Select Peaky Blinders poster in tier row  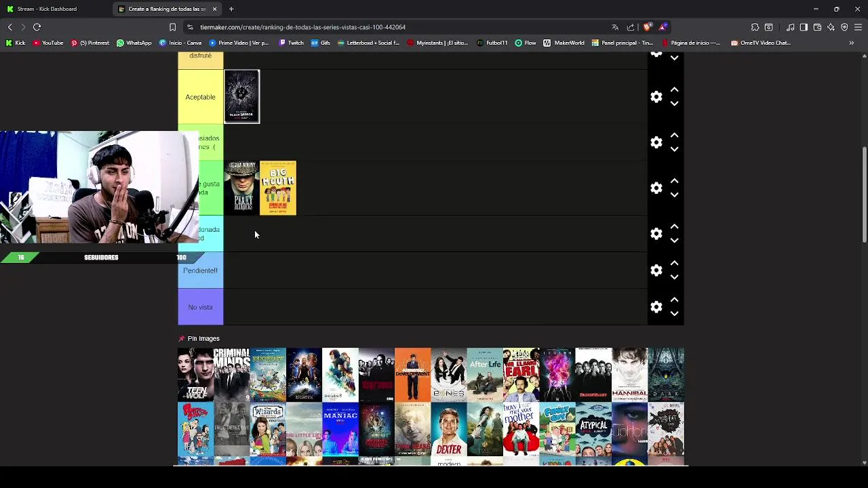pos(242,188)
